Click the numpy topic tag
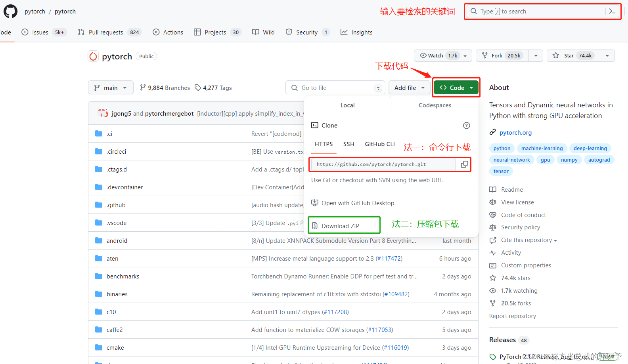Image resolution: width=628 pixels, height=364 pixels. pyautogui.click(x=569, y=160)
